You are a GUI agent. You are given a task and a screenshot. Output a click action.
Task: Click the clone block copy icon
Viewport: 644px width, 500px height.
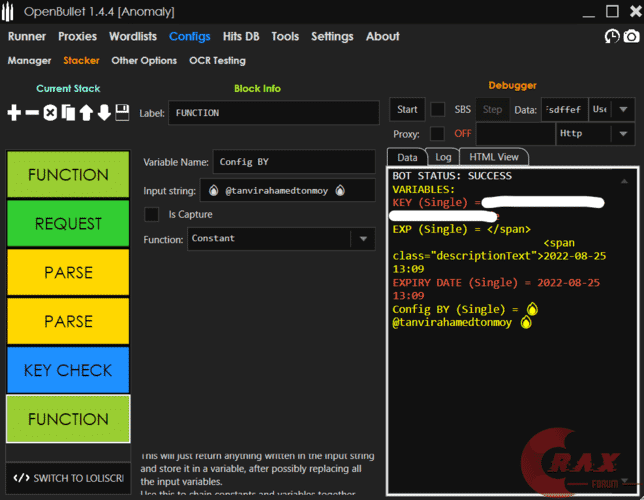68,113
